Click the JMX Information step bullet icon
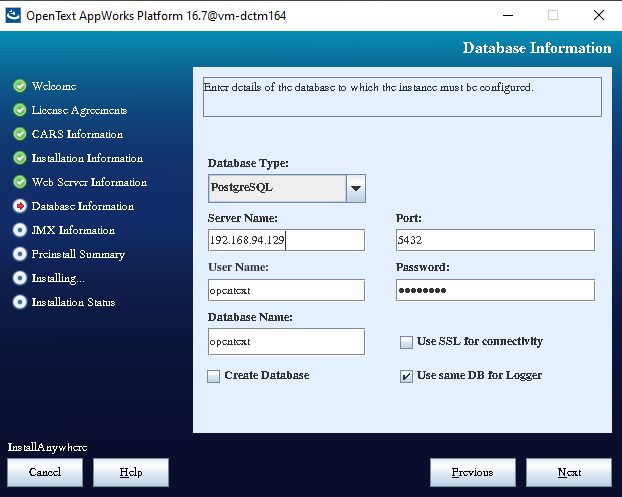This screenshot has height=497, width=622. pos(20,230)
